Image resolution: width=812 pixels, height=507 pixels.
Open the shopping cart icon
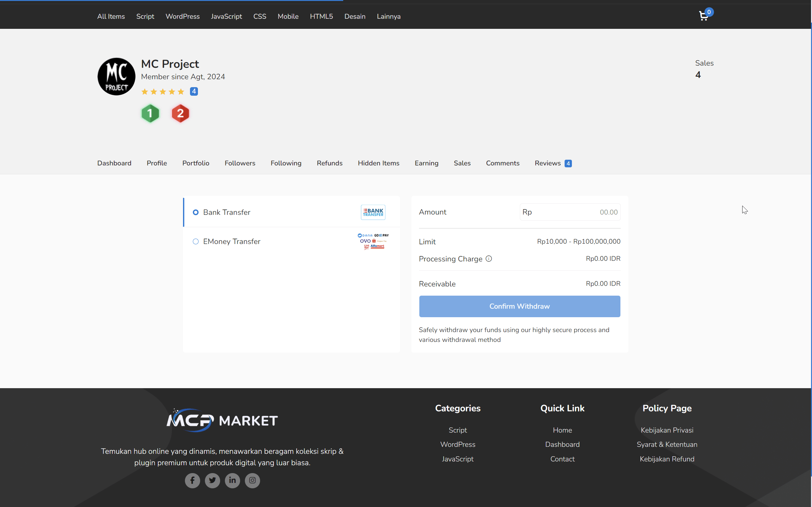[x=703, y=16]
